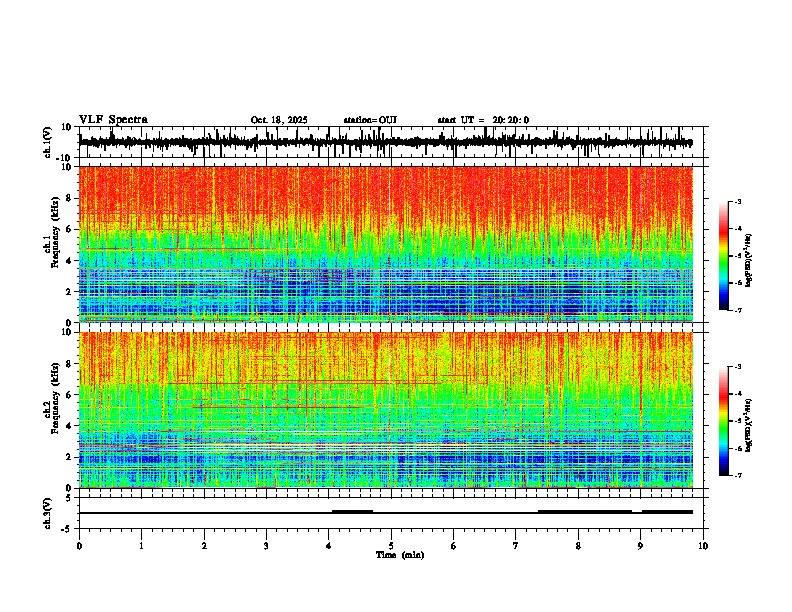Click the ch.2 color bar PSD unit label

coord(749,426)
